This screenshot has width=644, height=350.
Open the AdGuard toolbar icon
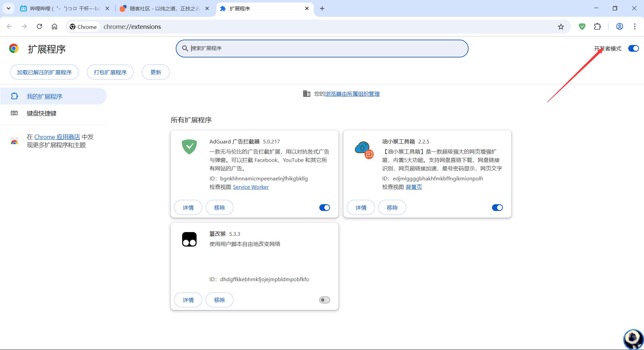582,27
